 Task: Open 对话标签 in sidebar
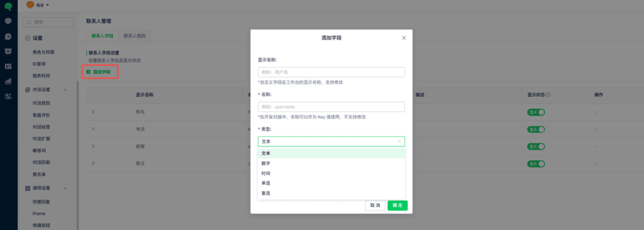pyautogui.click(x=41, y=127)
